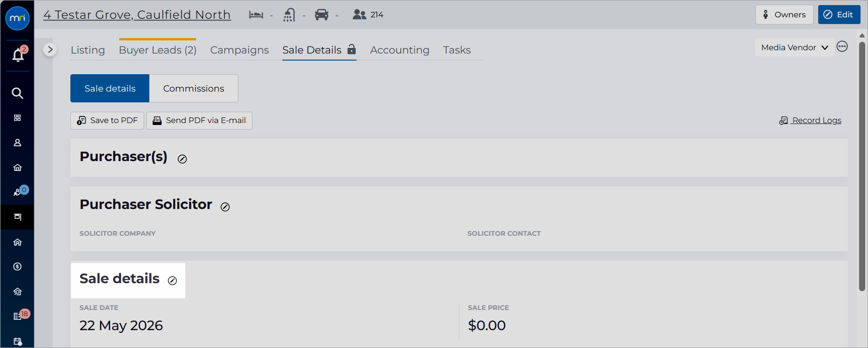Screen dimensions: 868x348
Task: Open the contacts person icon in sidebar
Action: click(x=17, y=143)
